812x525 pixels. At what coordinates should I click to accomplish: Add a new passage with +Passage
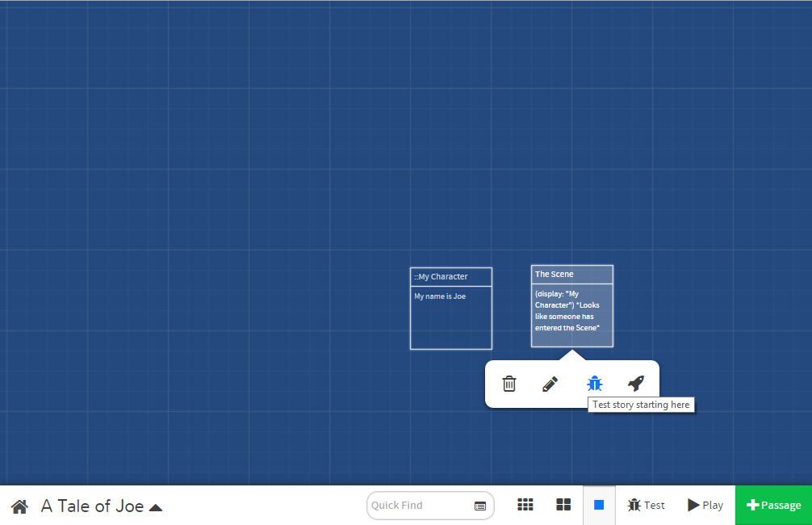[773, 505]
